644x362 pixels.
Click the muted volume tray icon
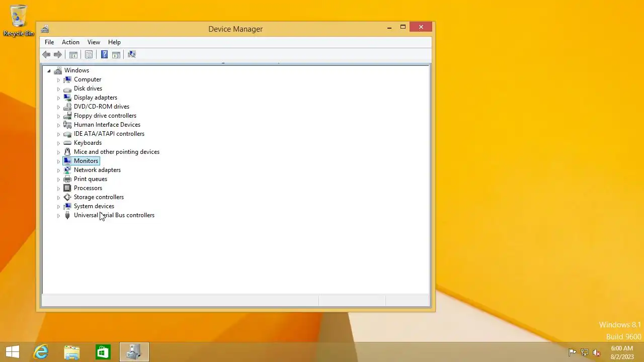tap(597, 352)
